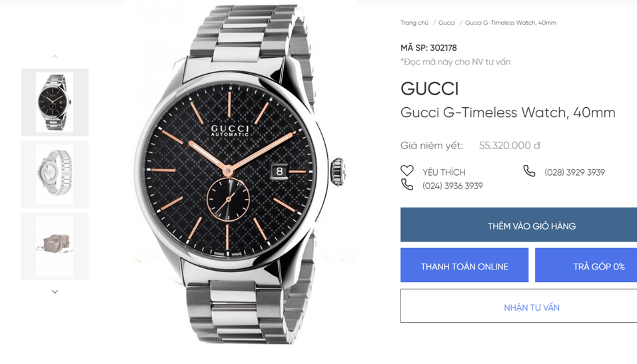Screen dimensions: 637x364
Task: View the gift box thumbnail image
Action: coord(55,246)
